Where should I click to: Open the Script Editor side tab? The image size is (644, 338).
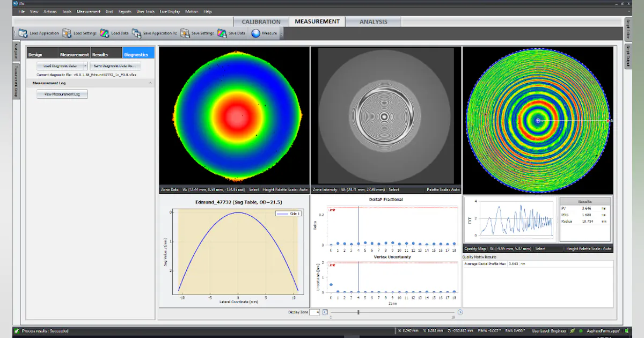pyautogui.click(x=628, y=29)
